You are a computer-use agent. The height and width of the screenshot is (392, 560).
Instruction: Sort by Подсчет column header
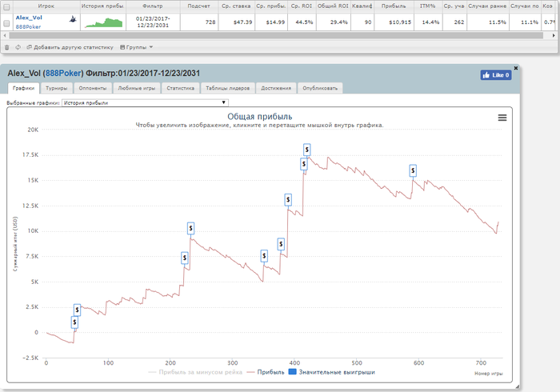[x=199, y=6]
